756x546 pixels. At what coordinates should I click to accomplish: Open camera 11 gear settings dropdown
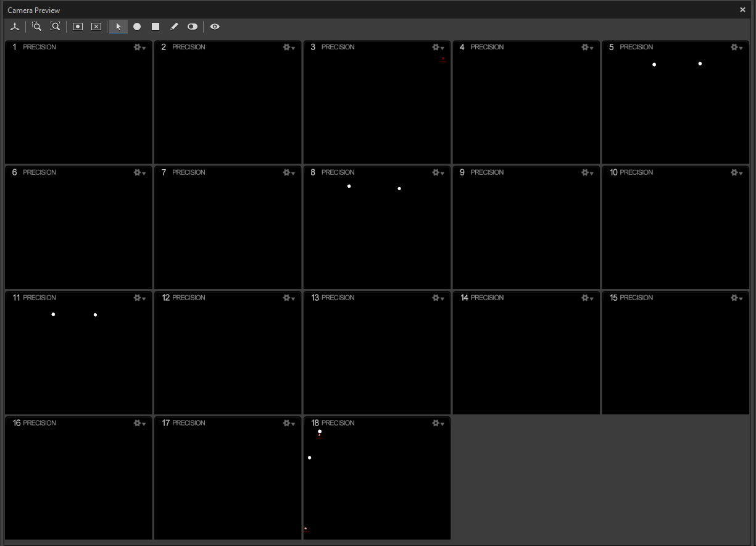pos(139,298)
